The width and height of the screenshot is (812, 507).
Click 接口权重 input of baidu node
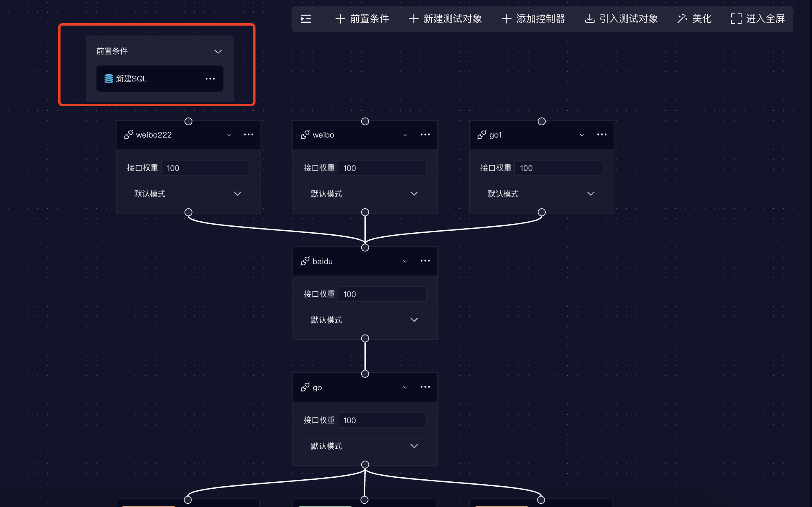tap(382, 294)
